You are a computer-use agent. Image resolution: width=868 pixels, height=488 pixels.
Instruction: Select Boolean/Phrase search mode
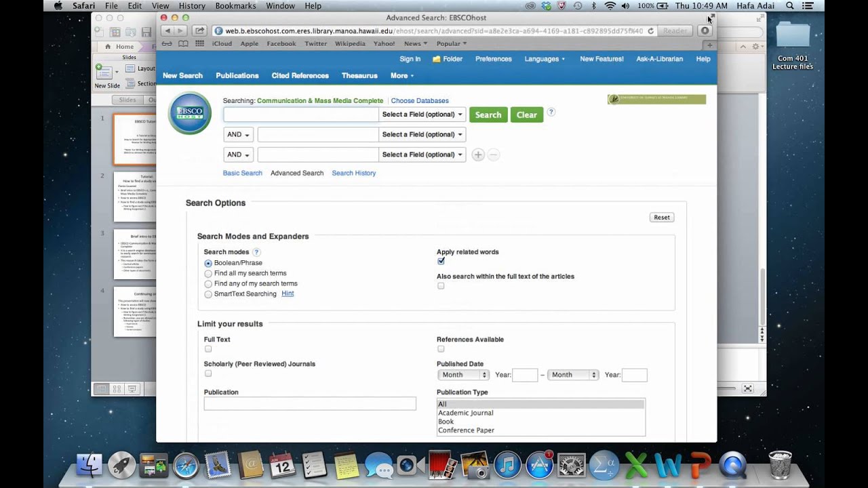point(208,263)
